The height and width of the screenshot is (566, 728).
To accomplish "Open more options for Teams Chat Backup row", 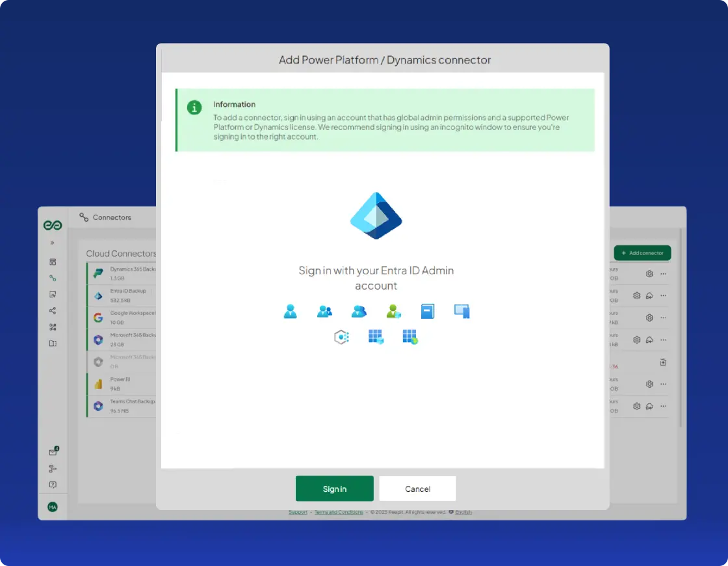I will click(x=664, y=406).
